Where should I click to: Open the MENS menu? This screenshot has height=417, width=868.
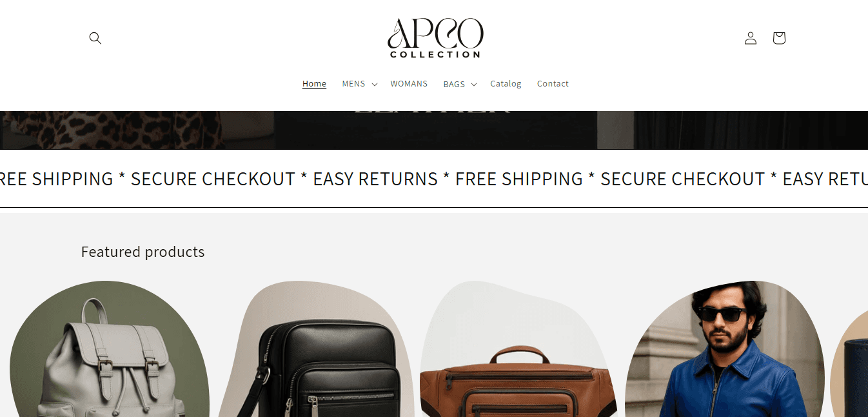(x=353, y=84)
